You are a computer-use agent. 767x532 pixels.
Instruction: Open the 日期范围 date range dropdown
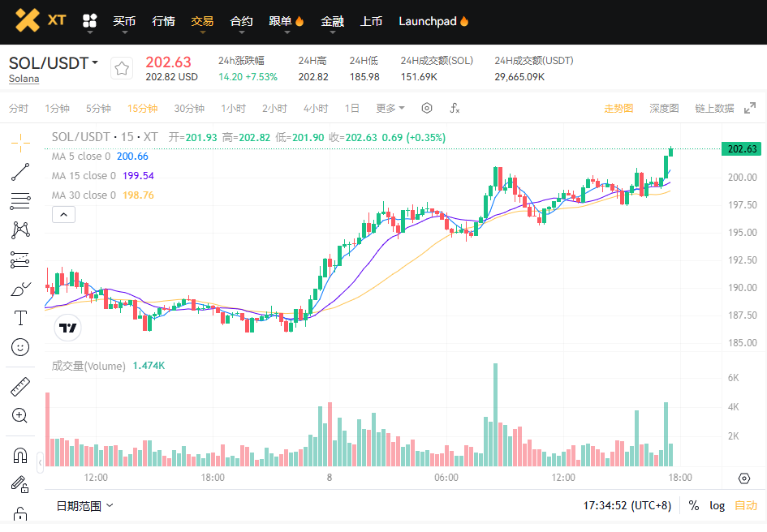pyautogui.click(x=84, y=505)
